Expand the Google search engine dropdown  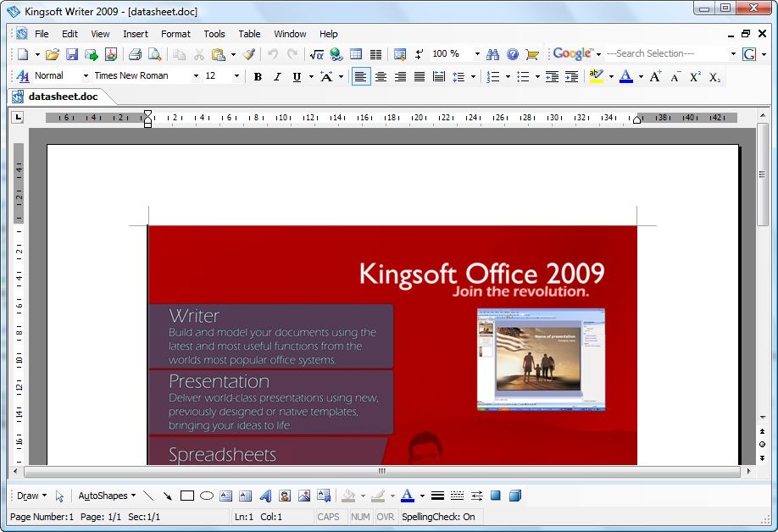click(x=599, y=54)
